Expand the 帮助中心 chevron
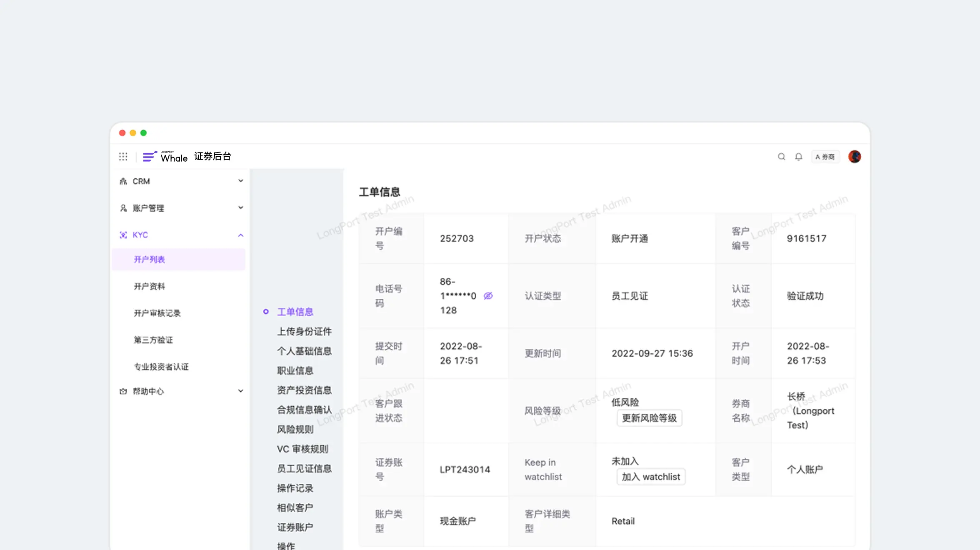Image resolution: width=980 pixels, height=550 pixels. (240, 391)
